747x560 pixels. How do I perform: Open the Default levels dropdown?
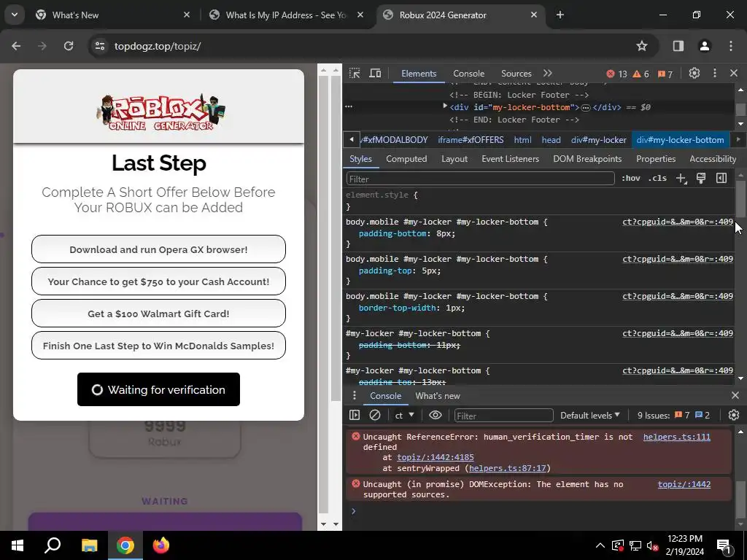(x=590, y=415)
